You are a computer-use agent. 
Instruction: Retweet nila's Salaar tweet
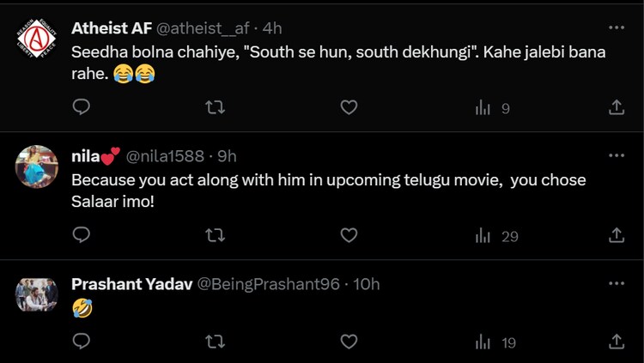tap(216, 235)
